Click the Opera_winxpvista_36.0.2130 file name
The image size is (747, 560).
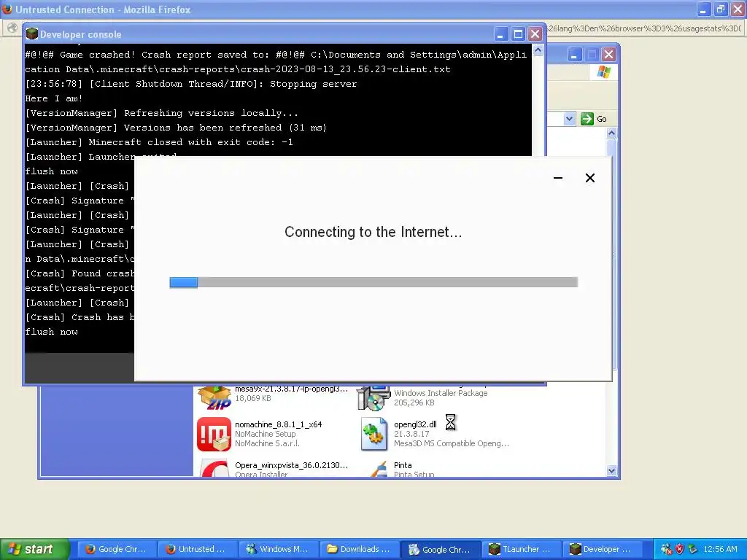pyautogui.click(x=291, y=465)
